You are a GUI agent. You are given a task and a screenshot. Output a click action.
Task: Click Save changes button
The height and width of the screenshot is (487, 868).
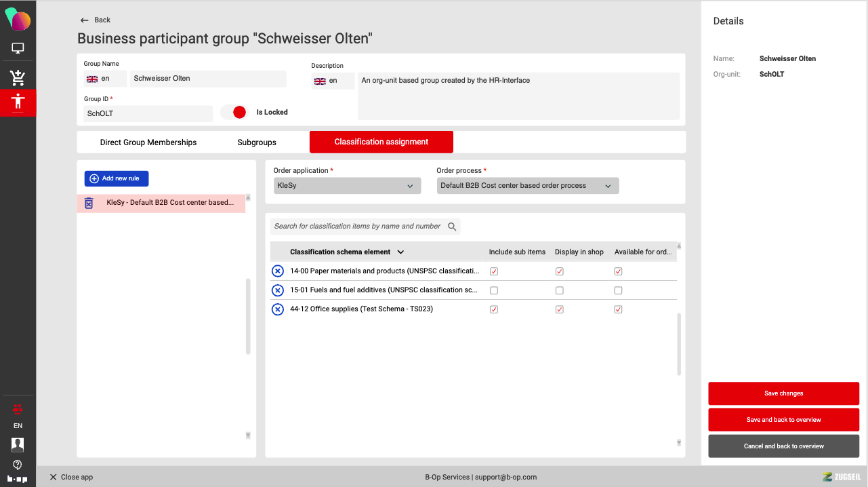point(783,393)
